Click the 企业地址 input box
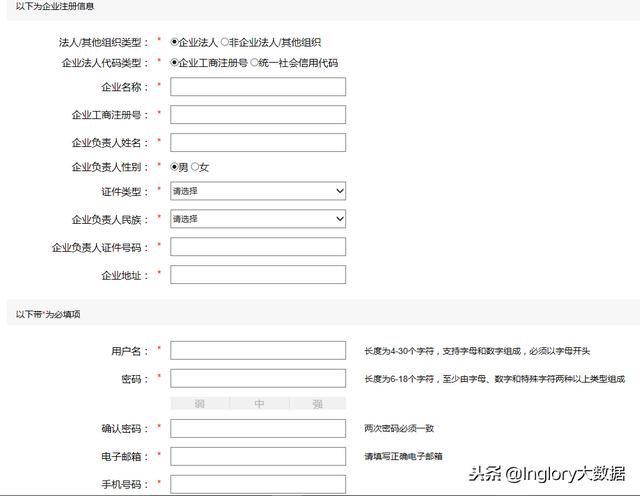Viewport: 640px width, 496px height. (258, 275)
